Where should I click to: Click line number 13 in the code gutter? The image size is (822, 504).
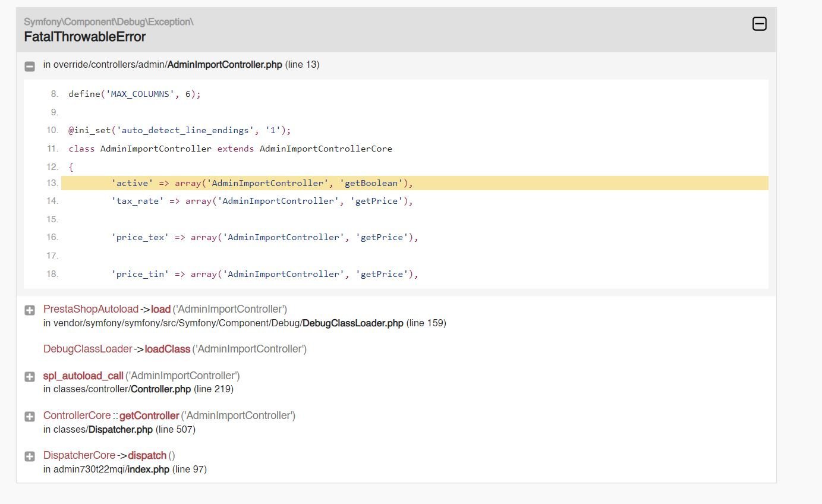pyautogui.click(x=52, y=183)
